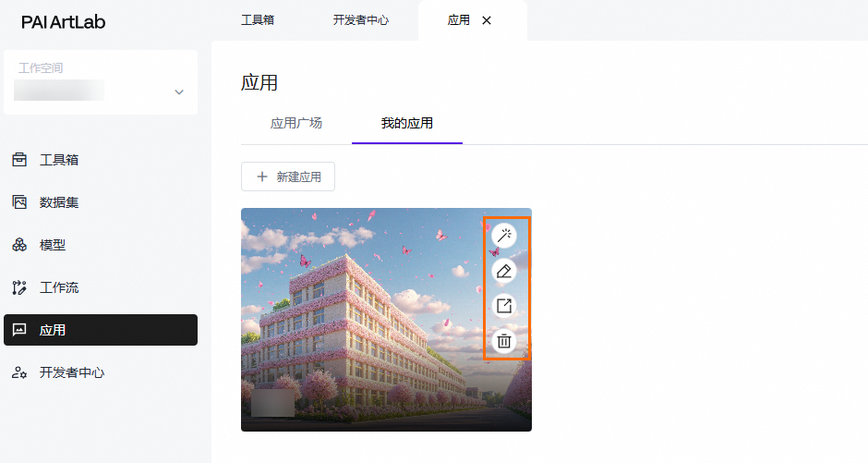Expand the 工作空间 workspace dropdown chevron
The image size is (868, 463).
179,91
